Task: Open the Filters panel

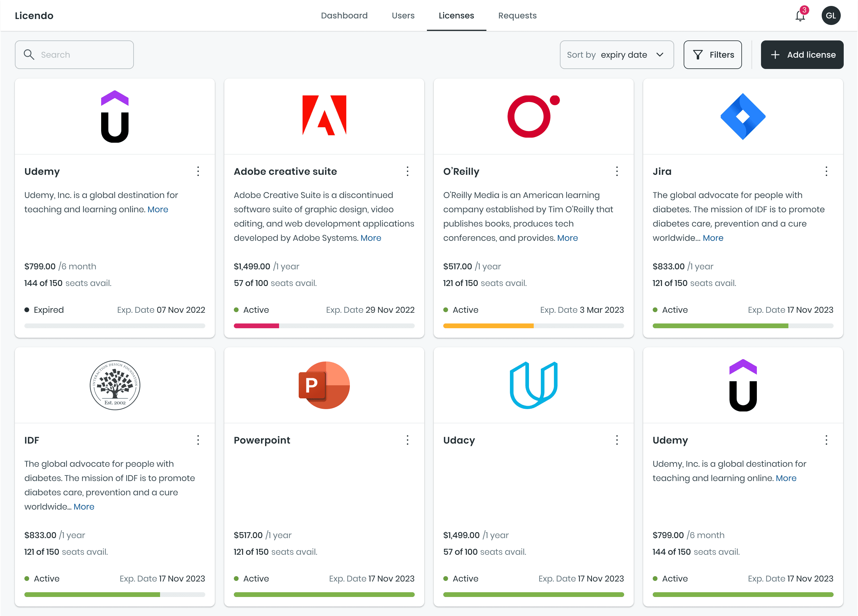Action: pos(712,55)
